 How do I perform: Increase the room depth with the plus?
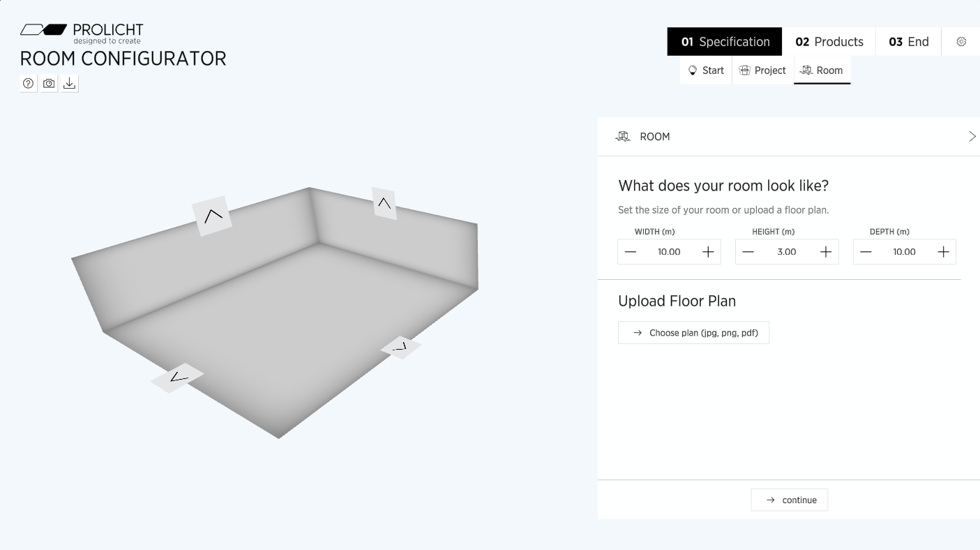pos(944,252)
